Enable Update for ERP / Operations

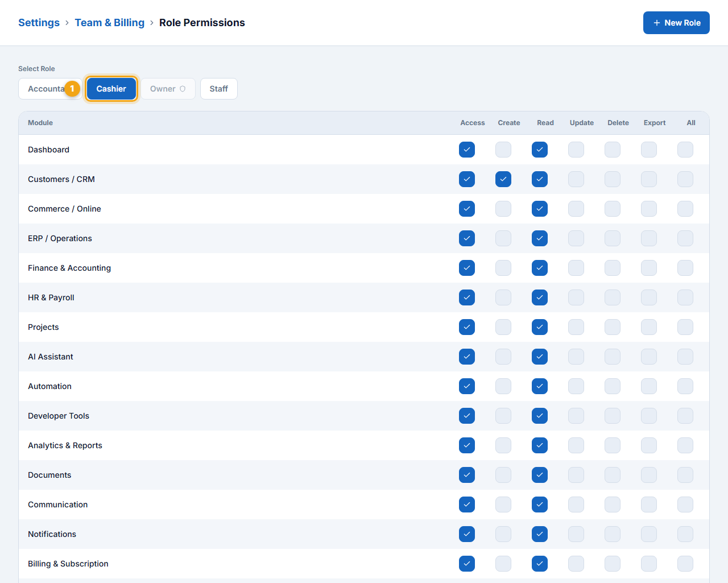click(576, 238)
